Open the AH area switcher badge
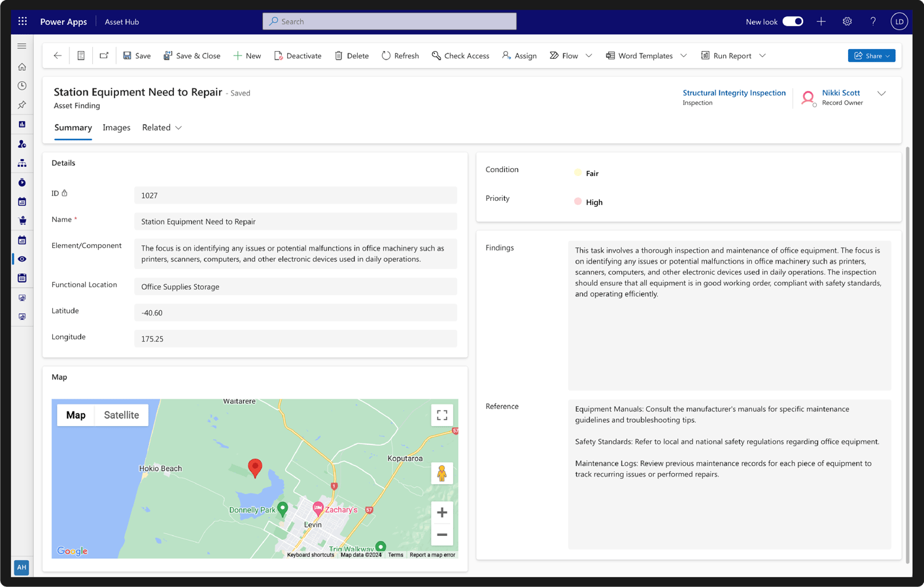924x587 pixels. coord(22,567)
